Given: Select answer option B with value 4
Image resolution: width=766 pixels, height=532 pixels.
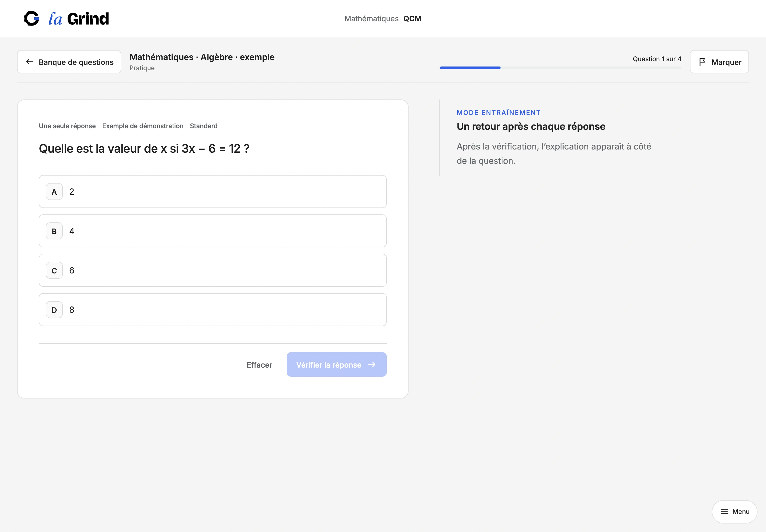Looking at the screenshot, I should (213, 231).
